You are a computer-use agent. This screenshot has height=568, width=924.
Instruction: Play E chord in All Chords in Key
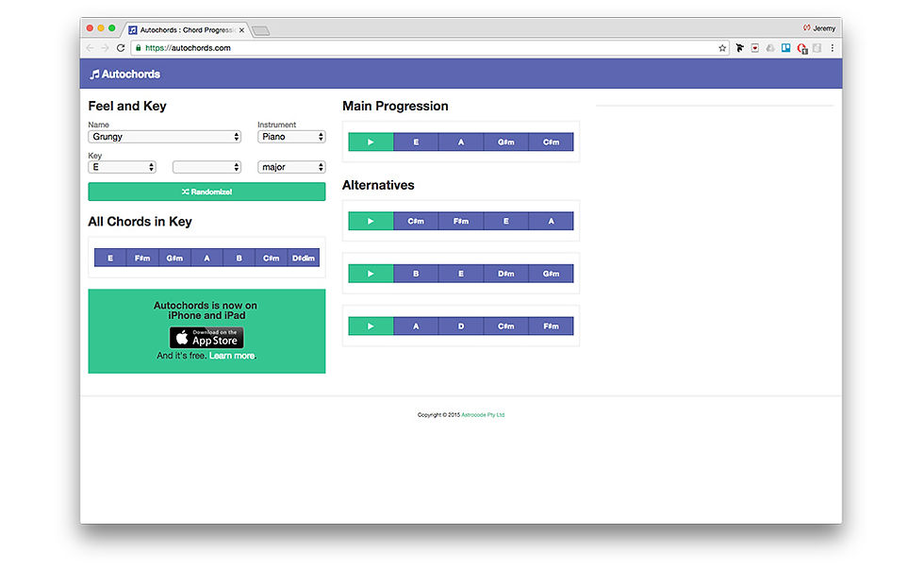tap(110, 258)
